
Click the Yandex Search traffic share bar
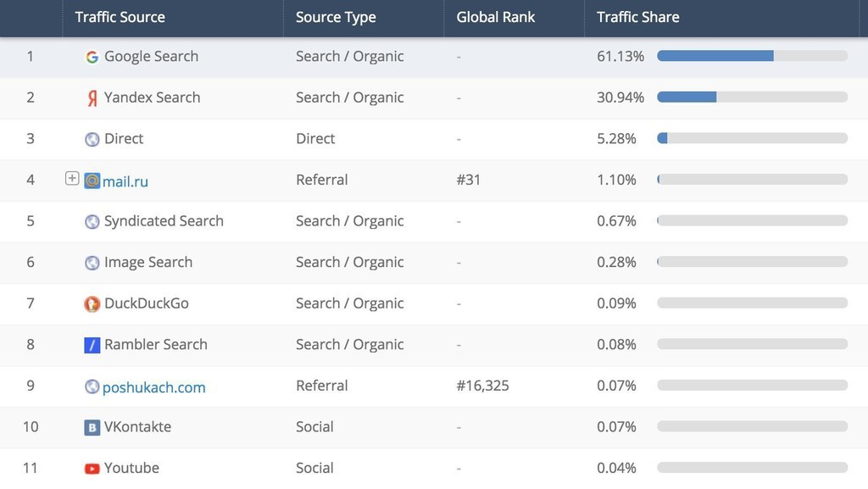(x=753, y=97)
